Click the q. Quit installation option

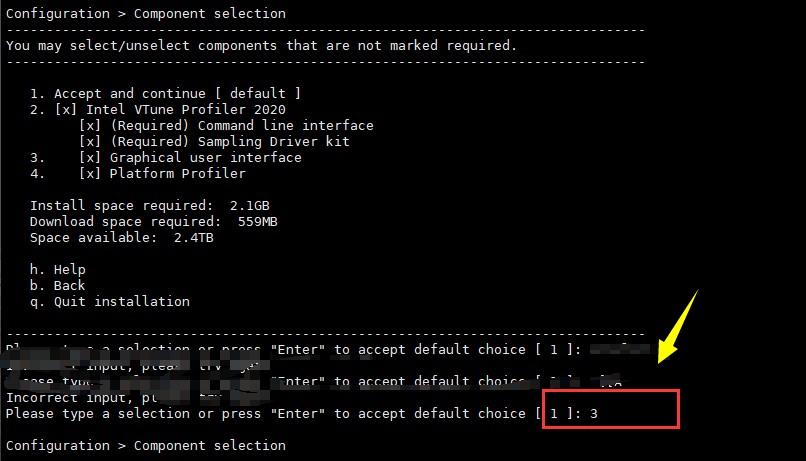click(x=110, y=301)
